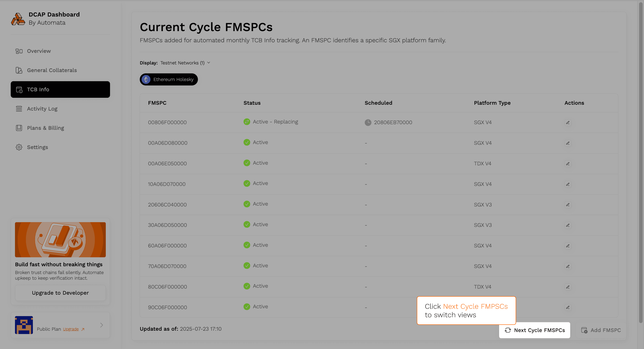This screenshot has height=349, width=644.
Task: Click the Settings gear icon
Action: click(19, 147)
